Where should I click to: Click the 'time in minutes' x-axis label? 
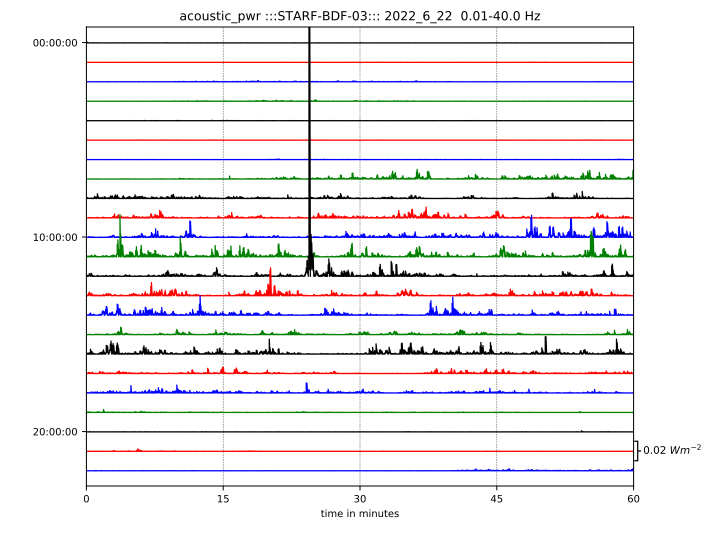tap(359, 514)
